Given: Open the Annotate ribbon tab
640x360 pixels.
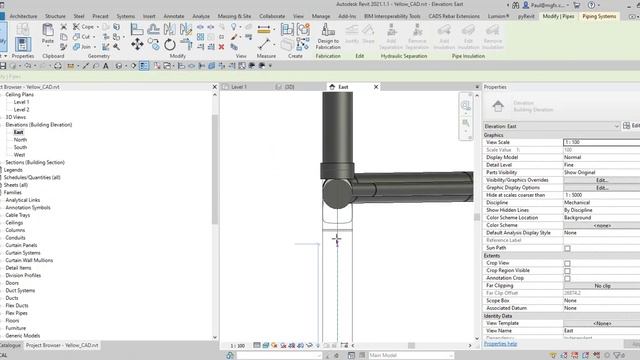Looking at the screenshot, I should coord(174,16).
